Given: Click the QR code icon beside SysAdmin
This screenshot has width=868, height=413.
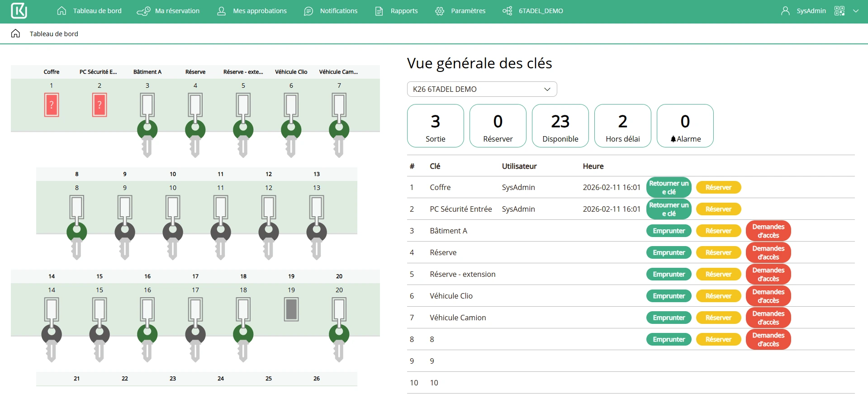Looking at the screenshot, I should coord(840,11).
